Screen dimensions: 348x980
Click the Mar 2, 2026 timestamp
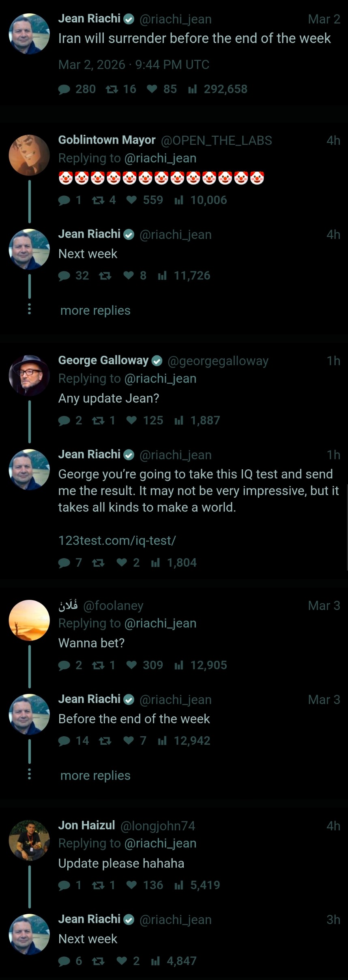point(133,65)
